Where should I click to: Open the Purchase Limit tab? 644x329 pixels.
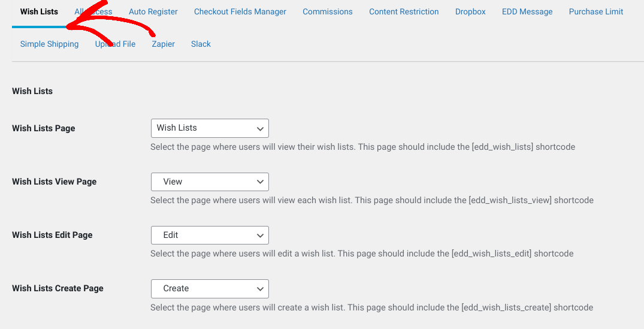click(596, 12)
